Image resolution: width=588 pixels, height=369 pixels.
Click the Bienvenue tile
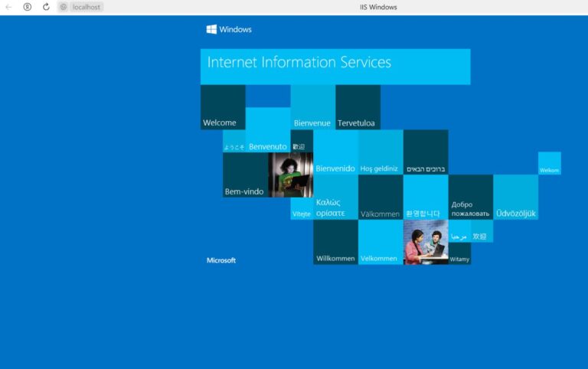pyautogui.click(x=313, y=107)
